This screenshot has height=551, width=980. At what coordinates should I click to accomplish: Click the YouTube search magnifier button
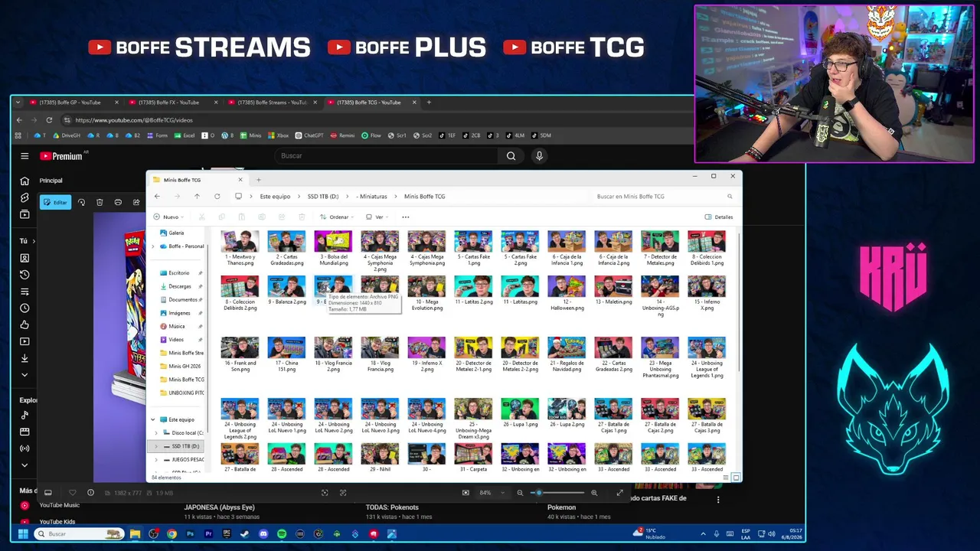511,156
